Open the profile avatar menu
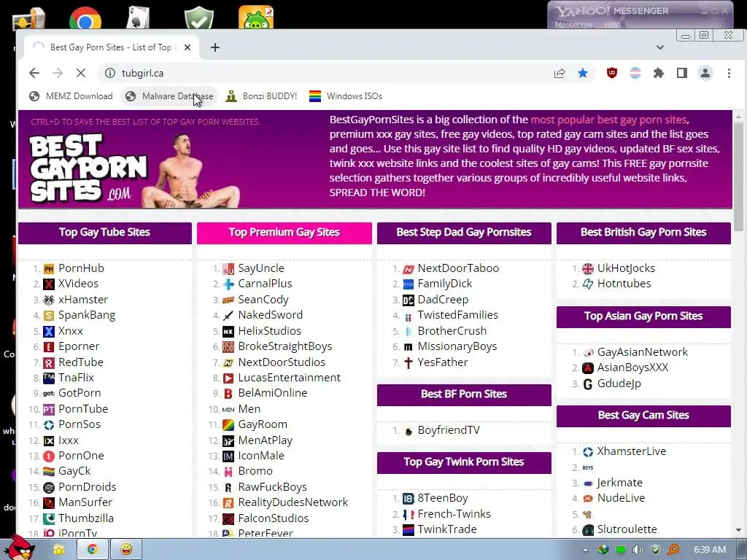This screenshot has height=560, width=747. coord(705,73)
